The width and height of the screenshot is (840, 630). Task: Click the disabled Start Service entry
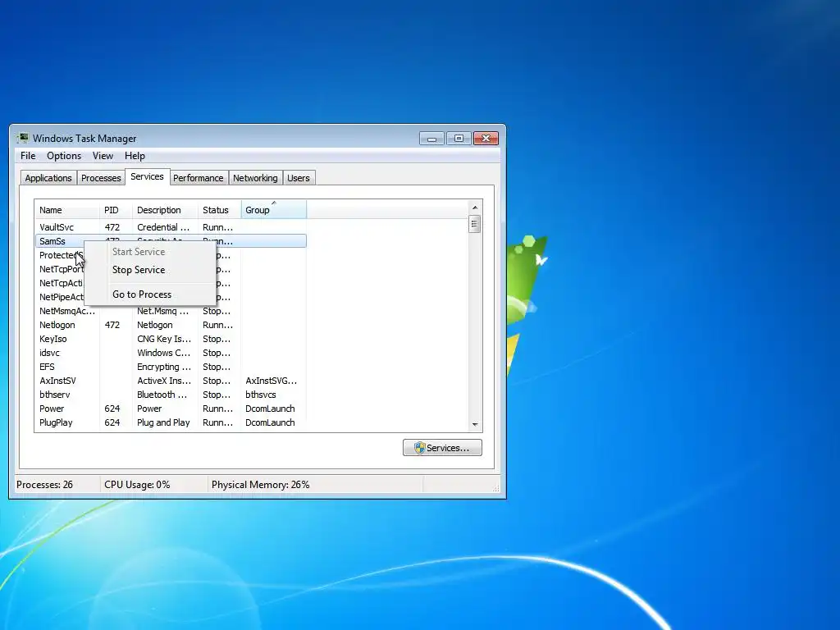pos(150,252)
